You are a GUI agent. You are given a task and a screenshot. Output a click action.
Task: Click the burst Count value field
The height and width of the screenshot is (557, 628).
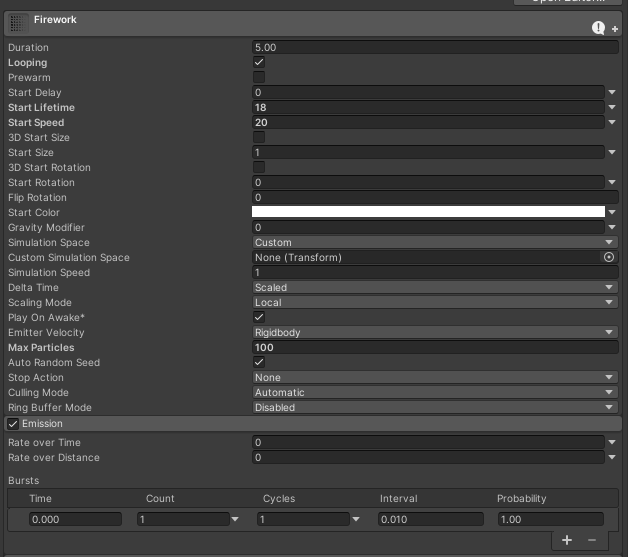[x=183, y=519]
